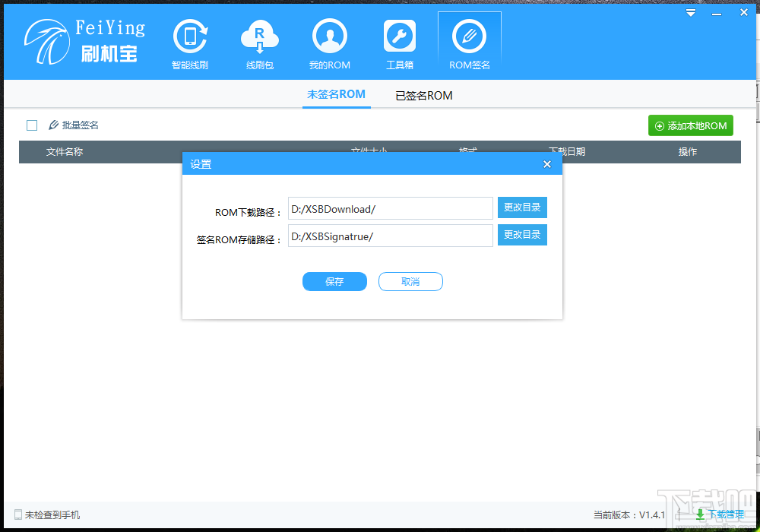Open the title bar dropdown menu arrow
The image size is (760, 532).
(691, 13)
